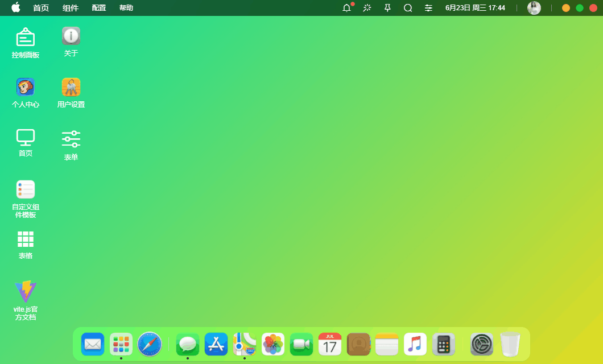The width and height of the screenshot is (603, 364).
Task: Open the Trash in the dock
Action: (510, 344)
